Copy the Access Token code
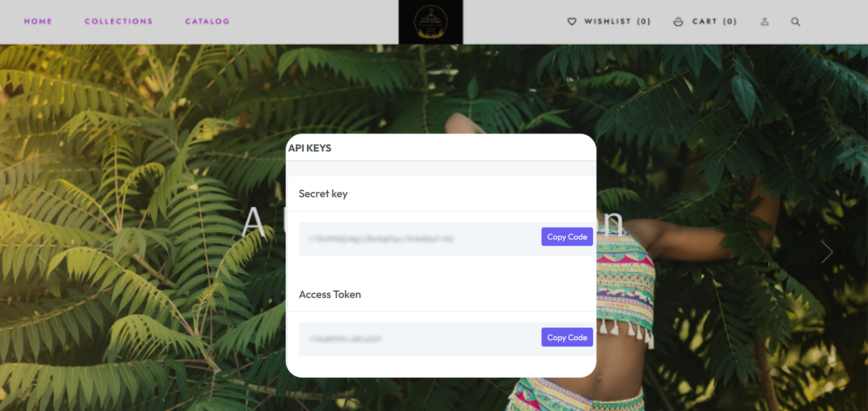The image size is (868, 411). 567,337
